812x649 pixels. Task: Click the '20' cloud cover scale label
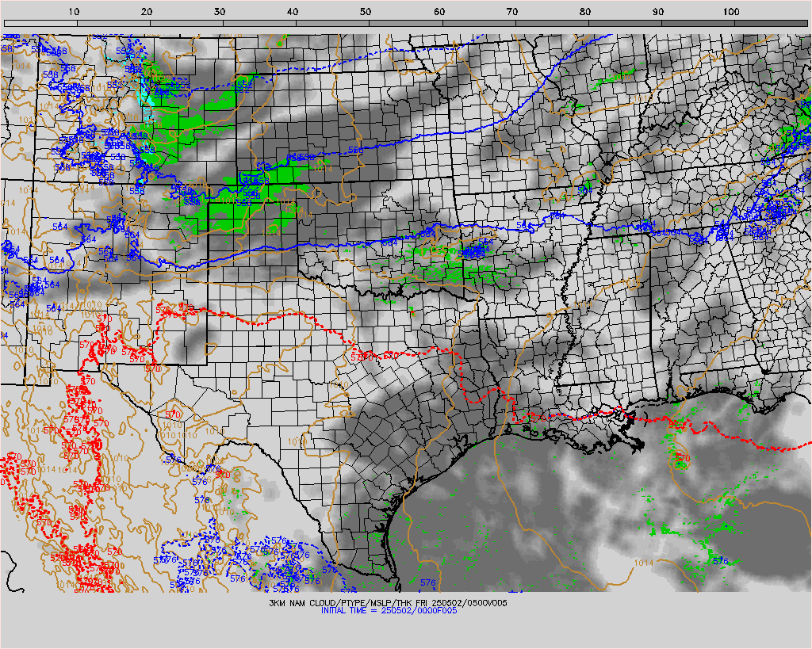[x=147, y=12]
